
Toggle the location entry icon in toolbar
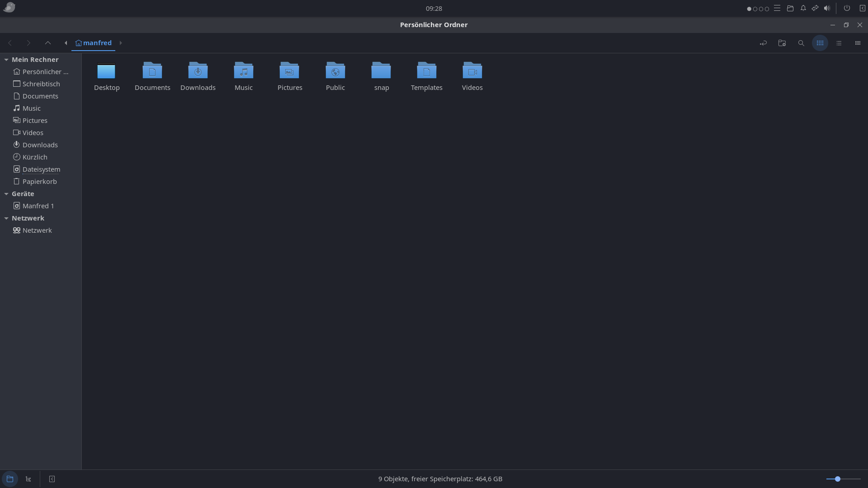coord(763,43)
